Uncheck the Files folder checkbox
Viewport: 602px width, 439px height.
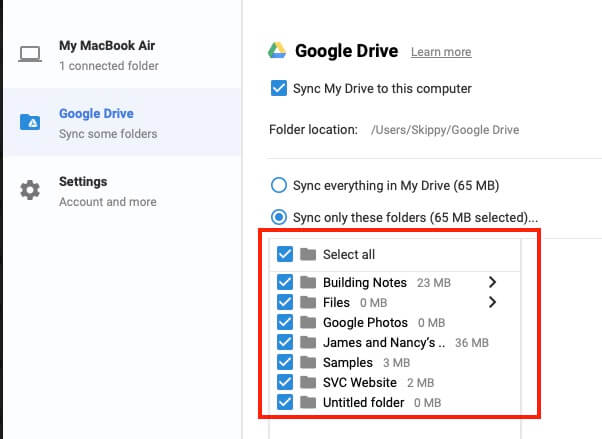point(285,302)
